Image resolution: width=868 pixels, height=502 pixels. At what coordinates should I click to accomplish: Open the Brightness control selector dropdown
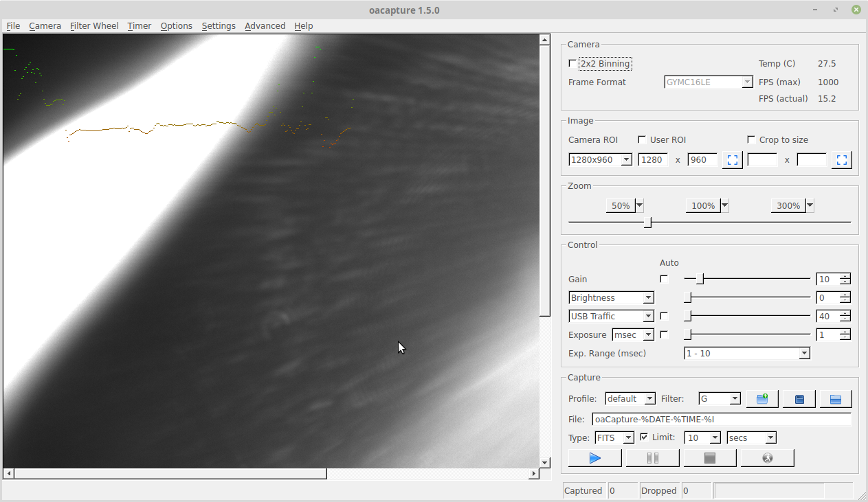tap(612, 298)
